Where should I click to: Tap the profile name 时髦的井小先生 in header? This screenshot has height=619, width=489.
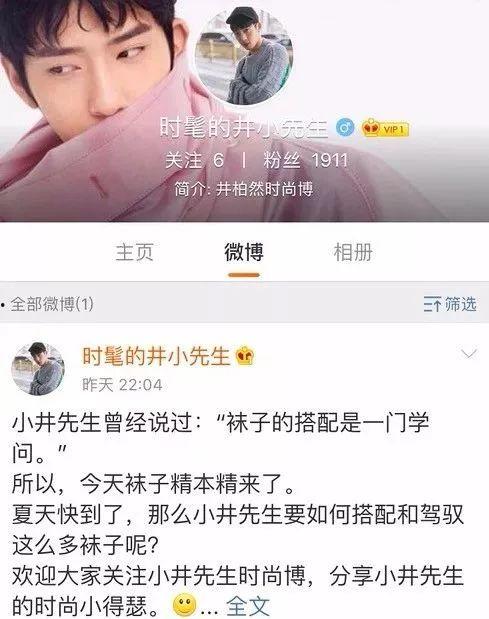point(244,128)
